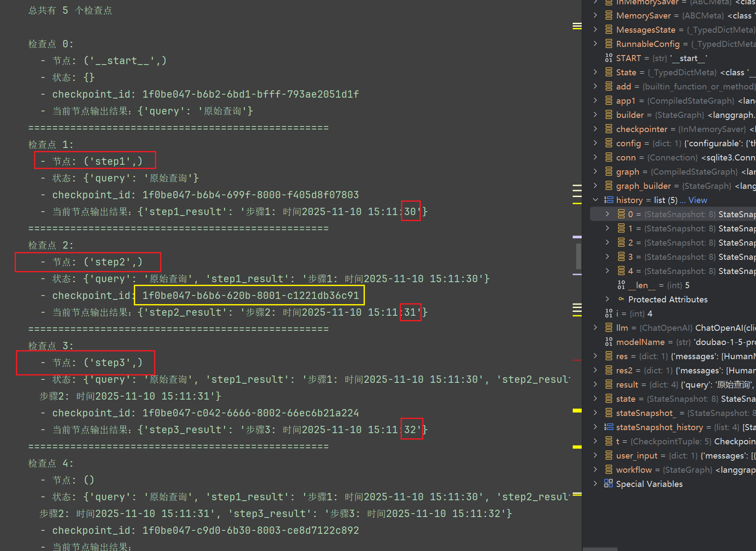Viewport: 756px width, 551px height.
Task: Click the history list icon
Action: [608, 200]
